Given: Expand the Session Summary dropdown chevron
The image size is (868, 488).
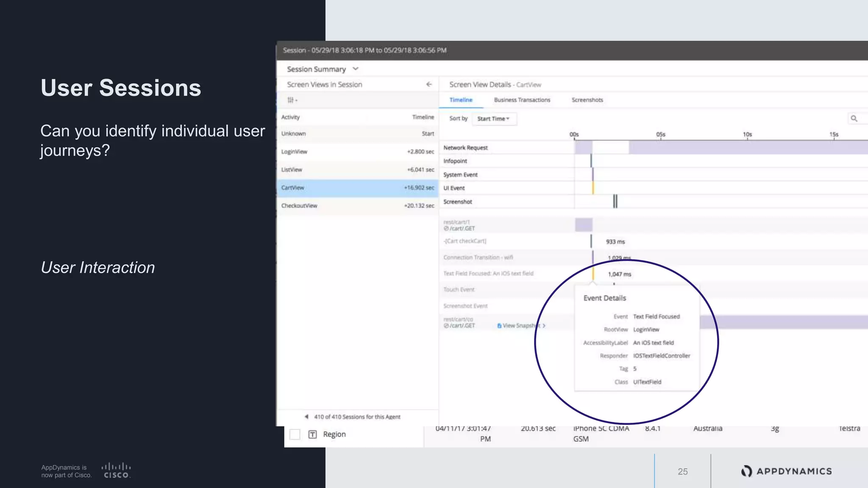Looking at the screenshot, I should coord(356,69).
